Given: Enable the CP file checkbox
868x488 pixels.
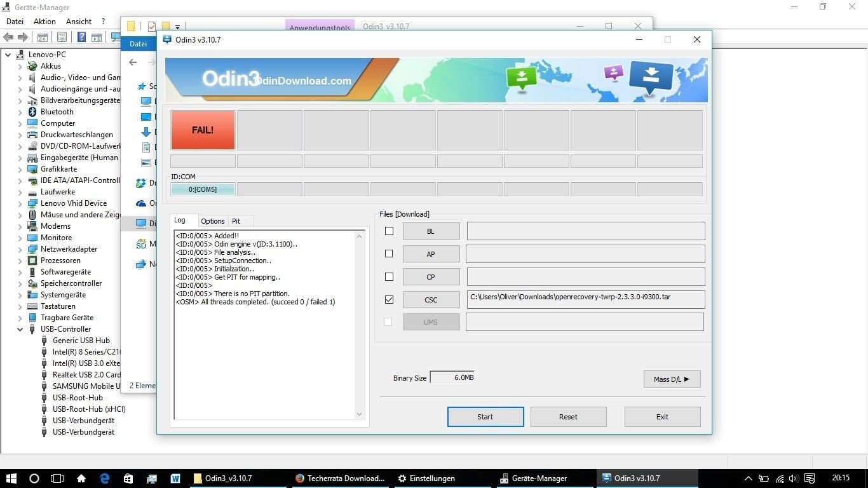Looking at the screenshot, I should point(389,277).
